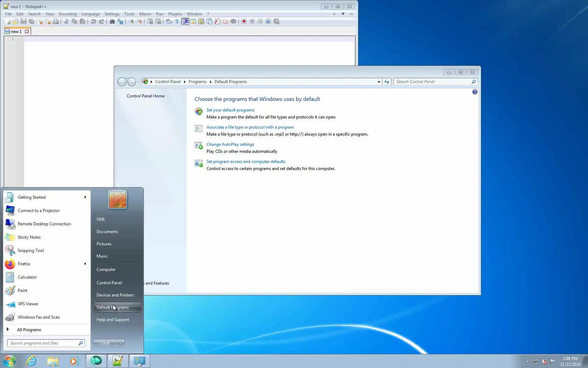Go to Control Panel Home
The height and width of the screenshot is (368, 588).
click(x=146, y=96)
